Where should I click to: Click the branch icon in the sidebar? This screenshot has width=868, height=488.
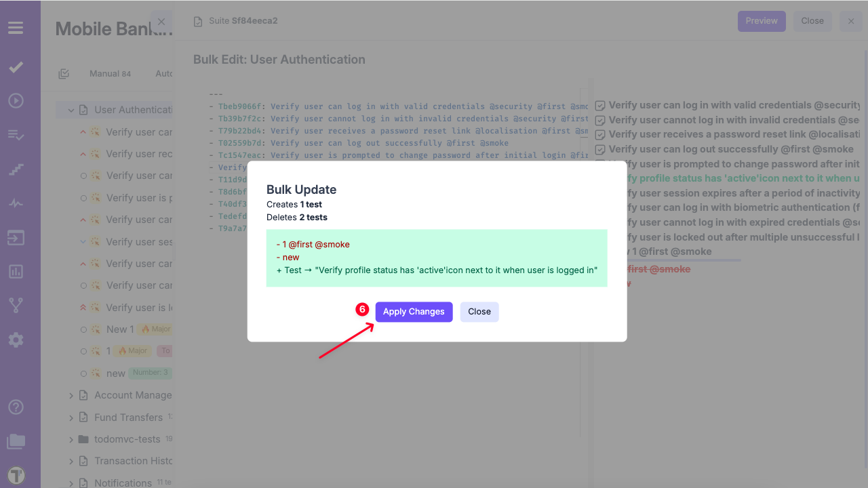point(16,306)
